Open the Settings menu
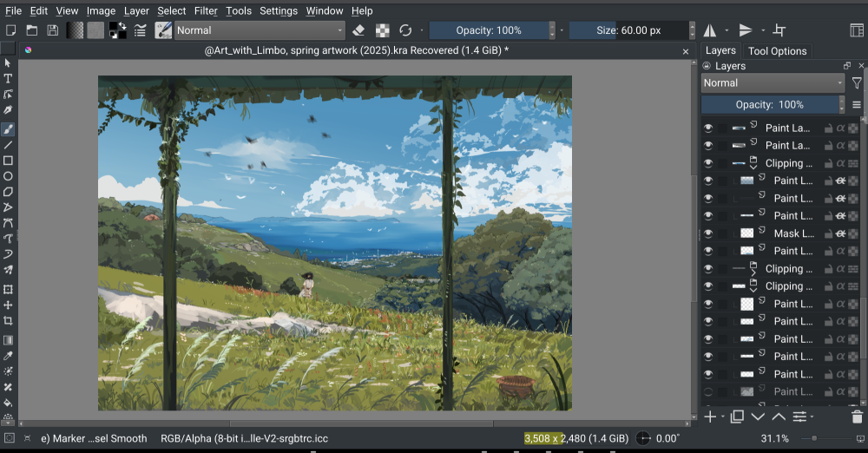The width and height of the screenshot is (868, 453). tap(279, 10)
